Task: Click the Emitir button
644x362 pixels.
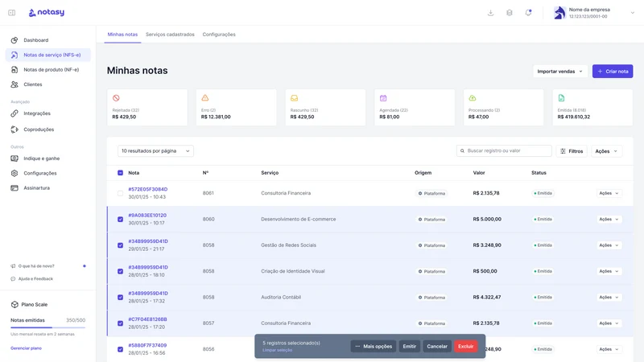Action: [x=410, y=347]
